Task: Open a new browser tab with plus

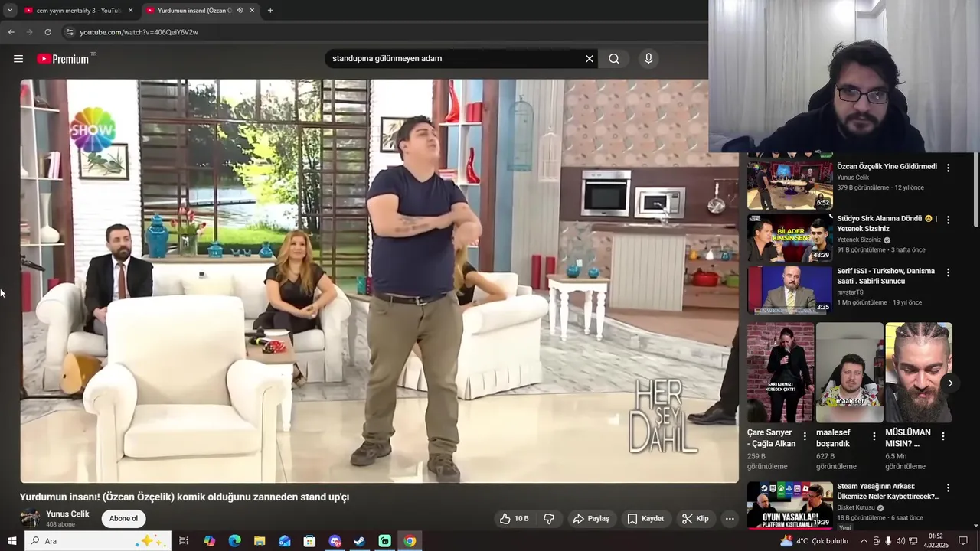Action: 270,11
